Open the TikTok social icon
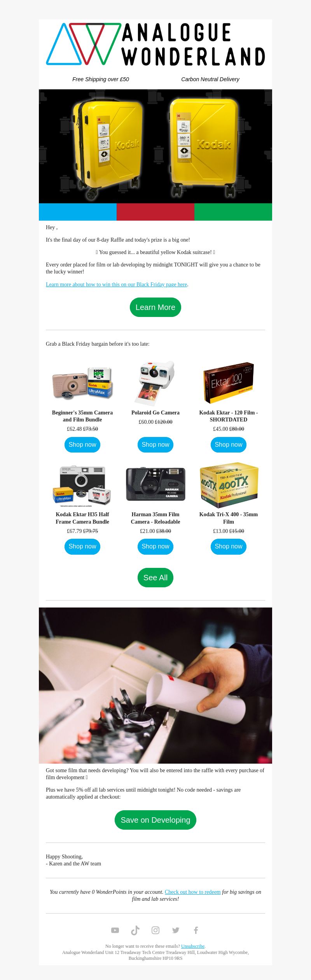 click(x=135, y=930)
